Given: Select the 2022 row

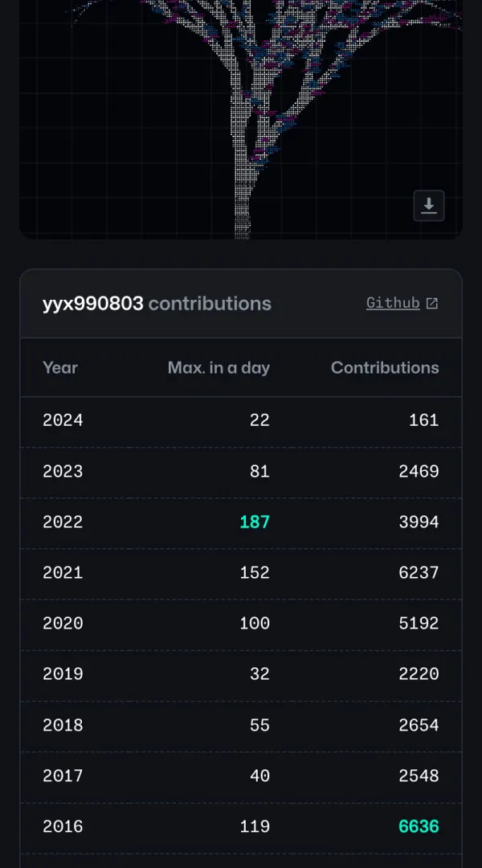Looking at the screenshot, I should (241, 522).
